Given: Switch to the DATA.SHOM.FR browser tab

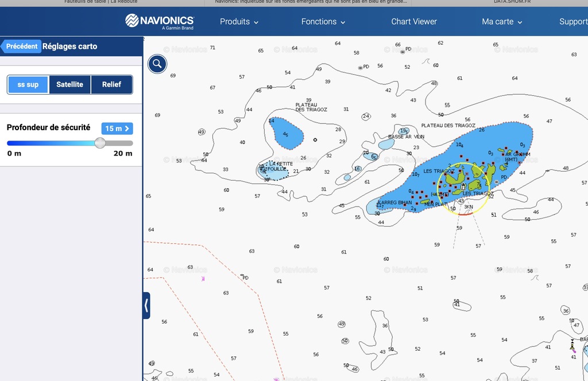Looking at the screenshot, I should (x=512, y=2).
